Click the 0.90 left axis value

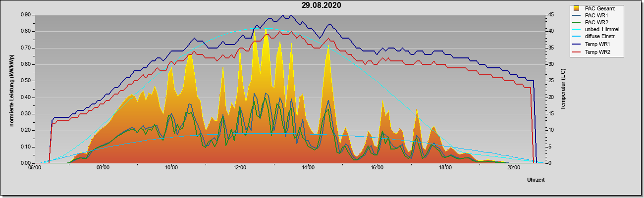tap(26, 15)
